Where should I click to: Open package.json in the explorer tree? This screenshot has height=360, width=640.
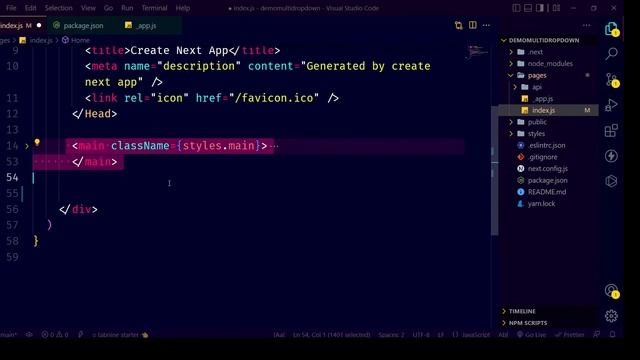pyautogui.click(x=549, y=180)
